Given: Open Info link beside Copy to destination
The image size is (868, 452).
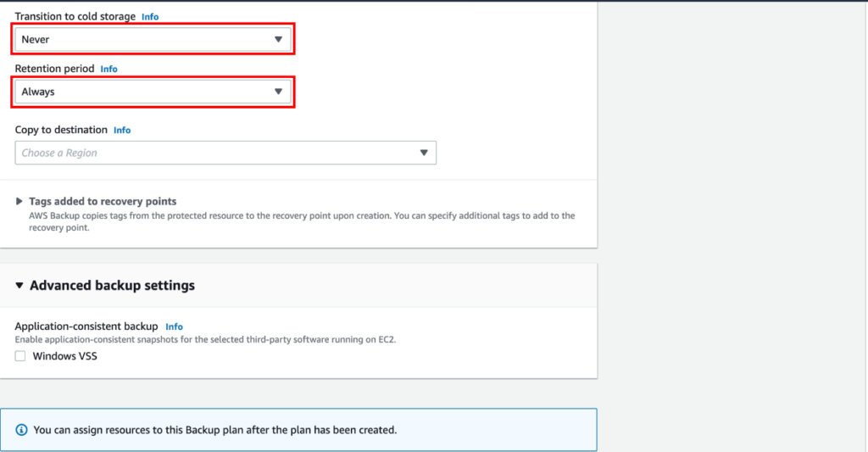Looking at the screenshot, I should 122,130.
